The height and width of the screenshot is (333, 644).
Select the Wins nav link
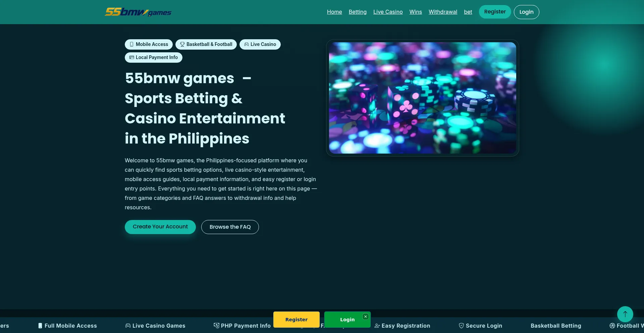coord(416,12)
